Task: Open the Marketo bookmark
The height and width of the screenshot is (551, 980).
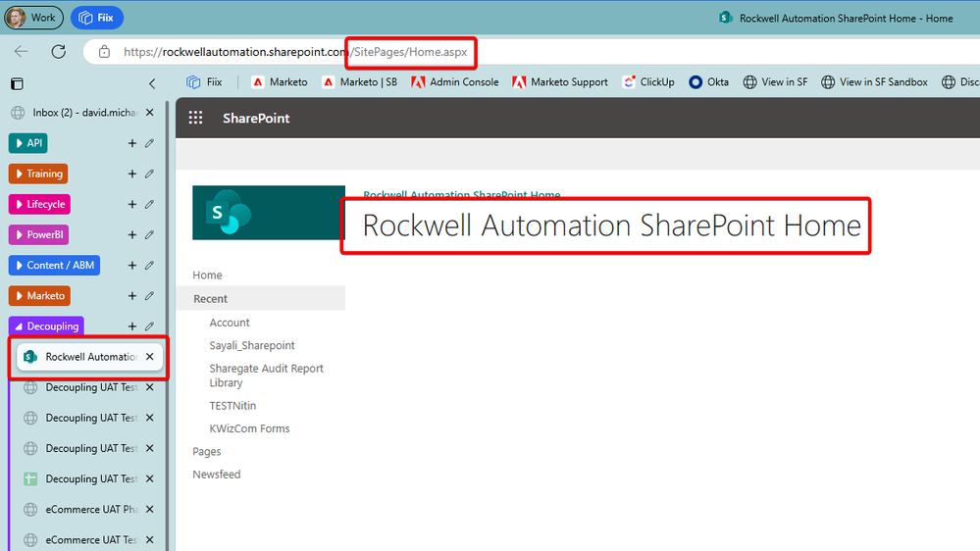Action: (280, 81)
